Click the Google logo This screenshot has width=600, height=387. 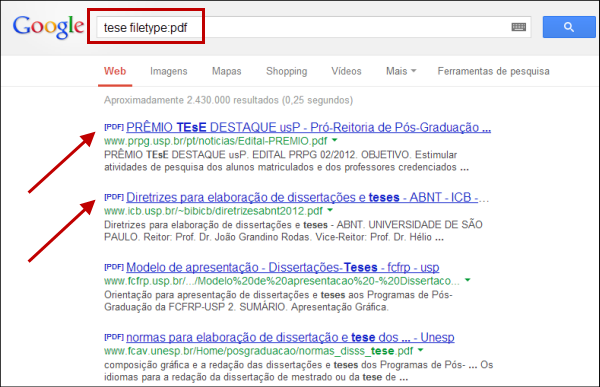point(48,27)
